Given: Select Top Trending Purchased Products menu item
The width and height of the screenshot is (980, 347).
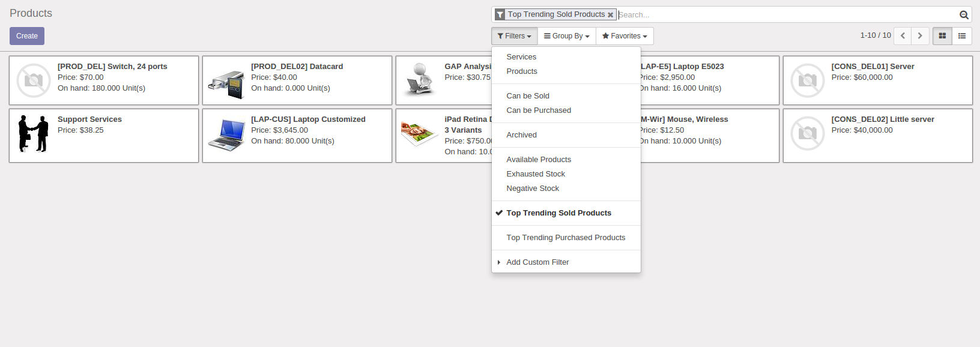Looking at the screenshot, I should pos(566,238).
